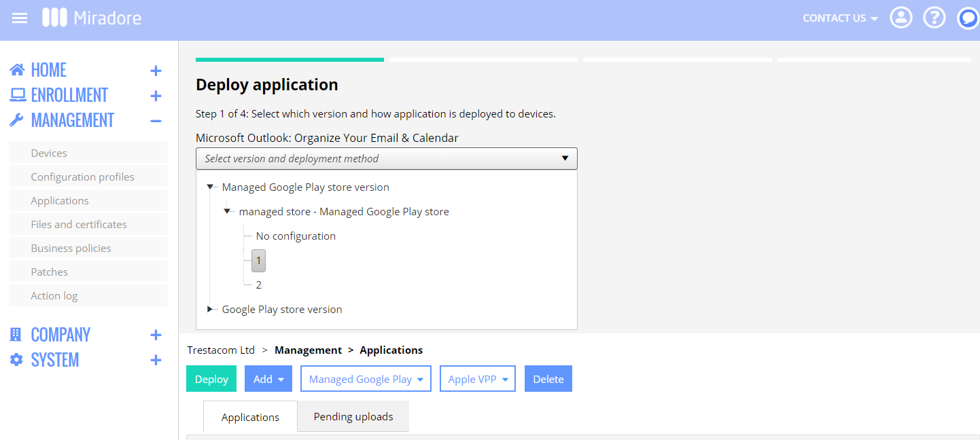Click the System gear icon
Image resolution: width=980 pixels, height=440 pixels.
16,360
